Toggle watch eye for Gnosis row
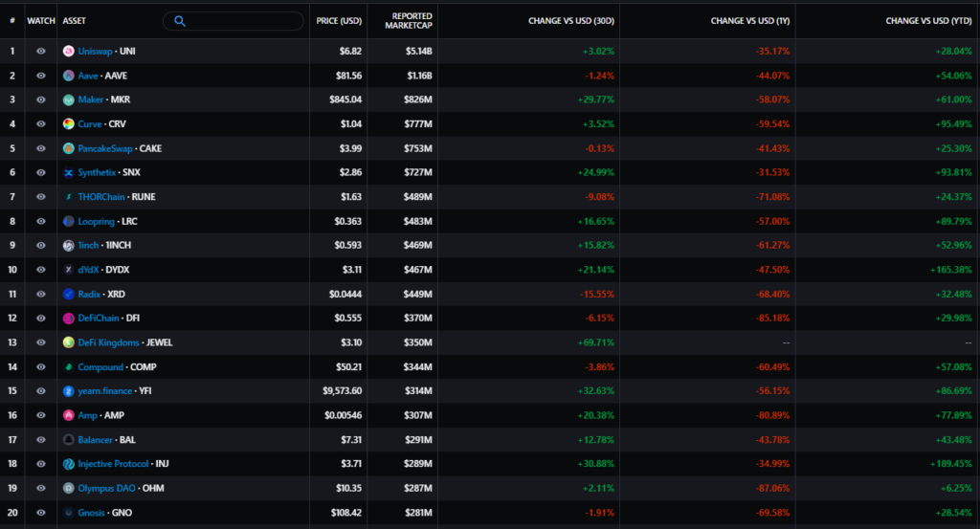This screenshot has width=980, height=529. (x=41, y=513)
